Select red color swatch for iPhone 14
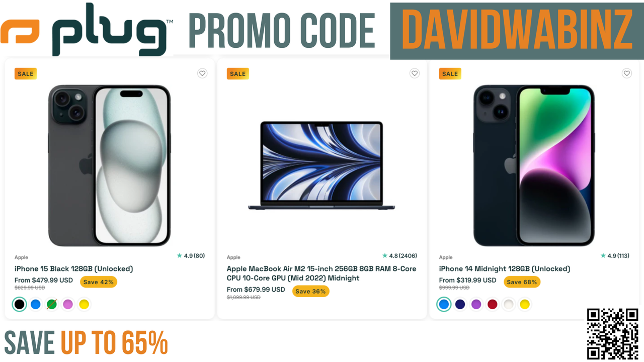644x362 pixels. coord(493,304)
